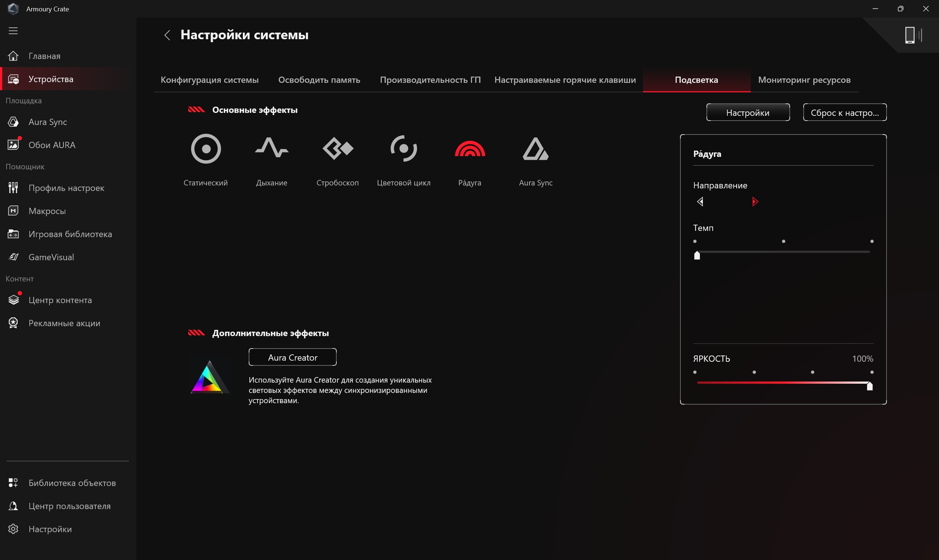Click the Armoury Crate logo in title bar

13,9
